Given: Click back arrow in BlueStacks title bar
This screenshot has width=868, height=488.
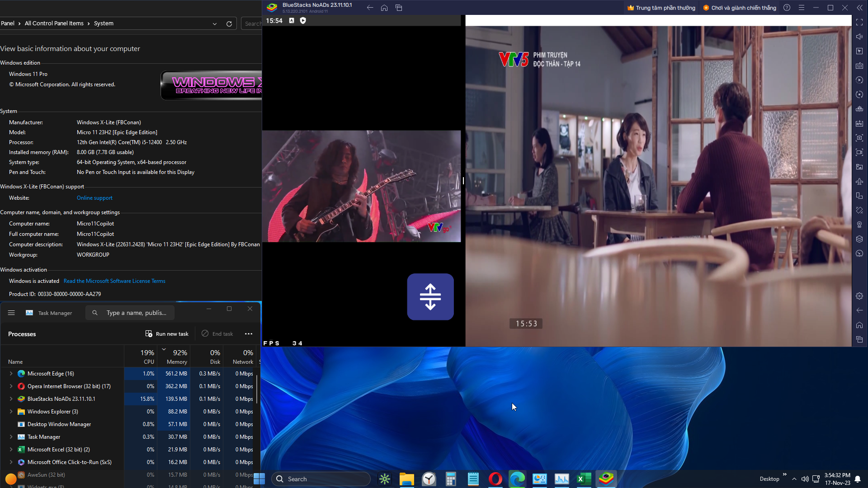Looking at the screenshot, I should (x=370, y=8).
